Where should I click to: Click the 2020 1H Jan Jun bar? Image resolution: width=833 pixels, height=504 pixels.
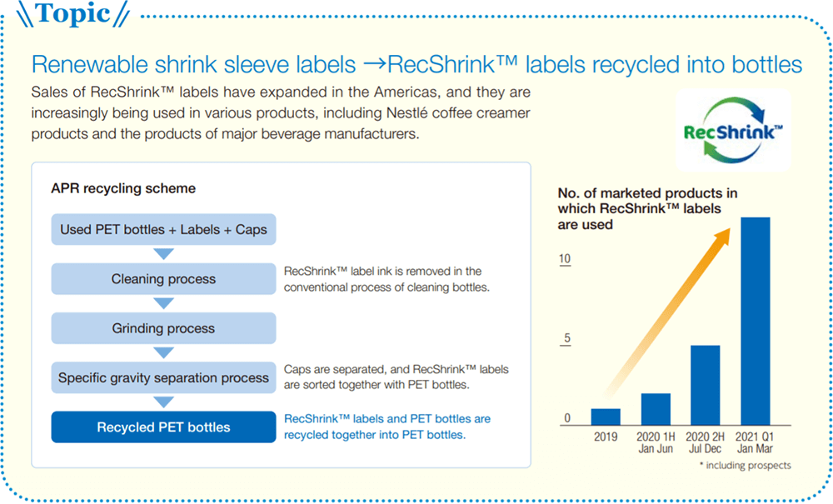pyautogui.click(x=656, y=409)
